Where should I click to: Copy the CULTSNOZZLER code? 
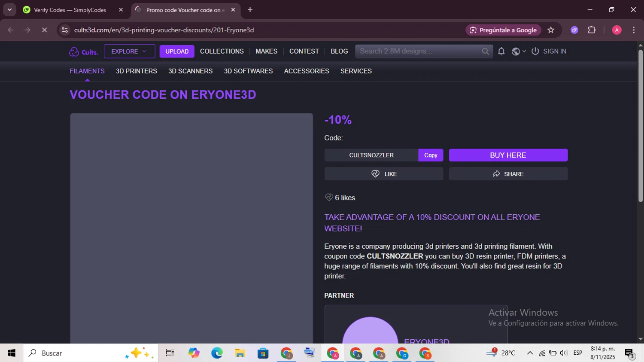point(431,155)
